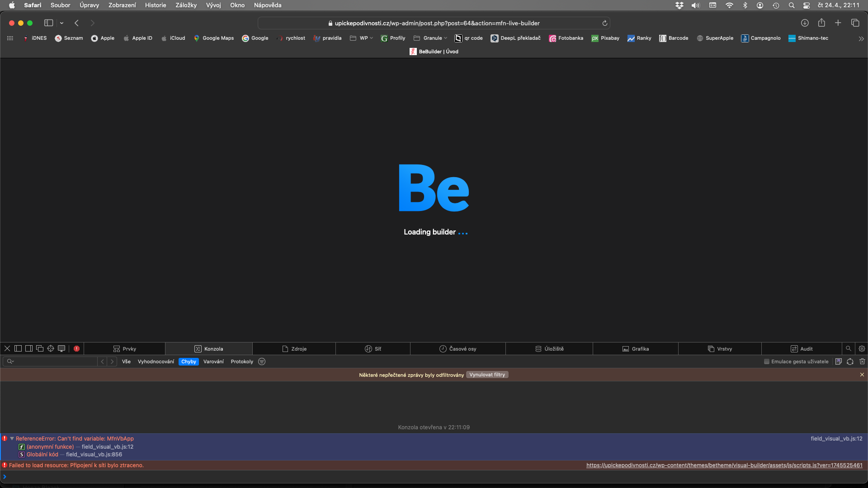Collapse the ReferenceError stack trace

point(12,438)
